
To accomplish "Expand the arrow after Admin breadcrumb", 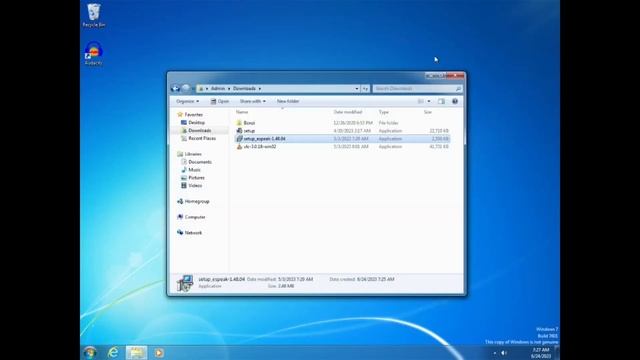I will (229, 89).
